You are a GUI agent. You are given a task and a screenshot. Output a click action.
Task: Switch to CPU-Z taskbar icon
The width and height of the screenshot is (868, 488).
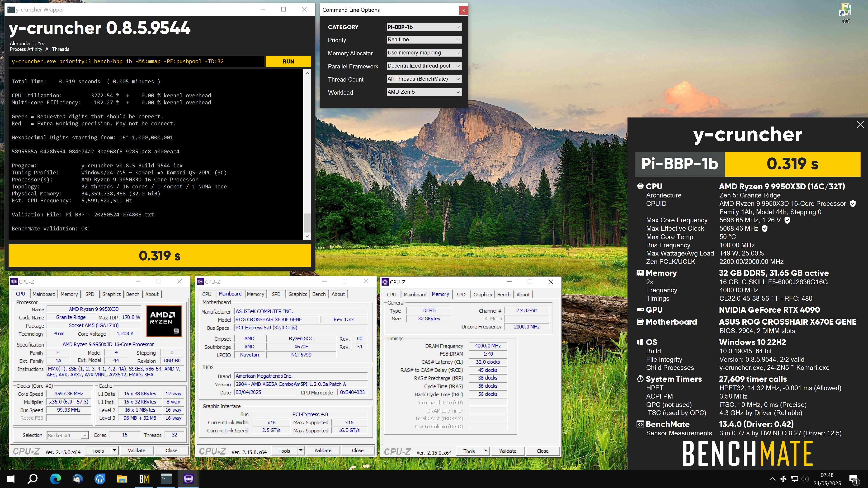click(x=188, y=479)
